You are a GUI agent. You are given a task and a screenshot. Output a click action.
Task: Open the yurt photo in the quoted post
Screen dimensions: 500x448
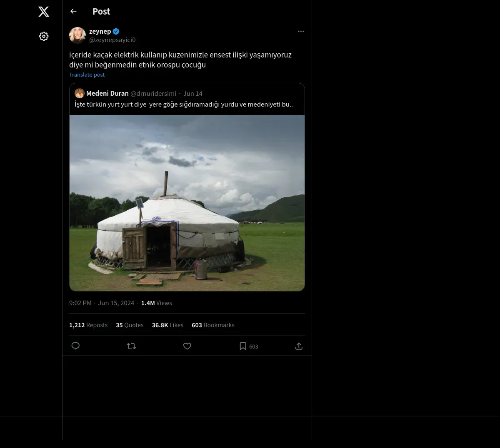point(187,203)
